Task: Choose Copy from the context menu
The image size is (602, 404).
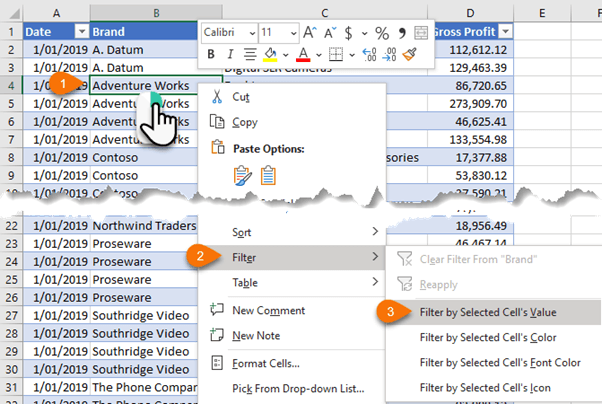Action: (x=292, y=122)
